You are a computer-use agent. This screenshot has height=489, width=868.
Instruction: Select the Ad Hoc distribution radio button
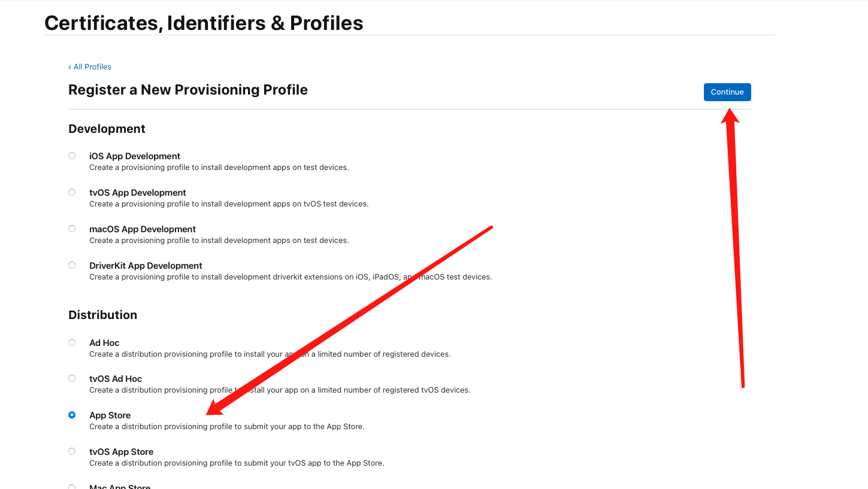coord(72,342)
